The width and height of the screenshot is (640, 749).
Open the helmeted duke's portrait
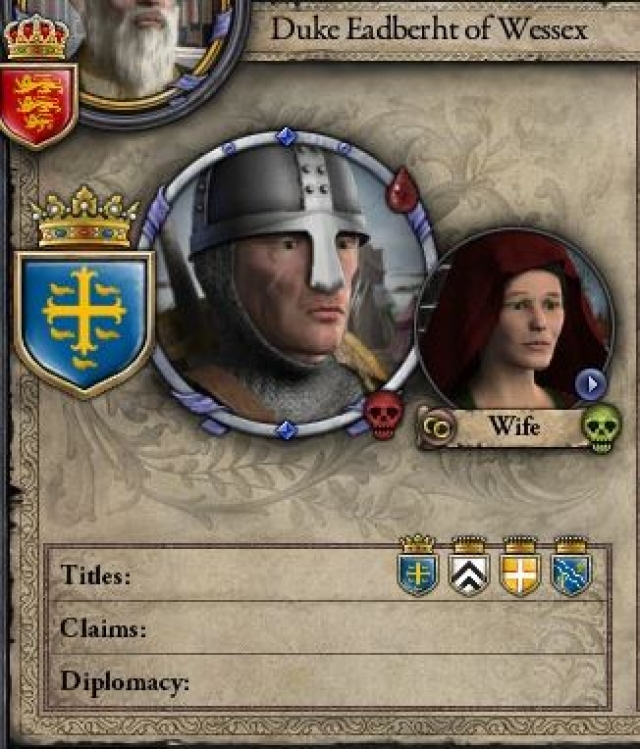pos(287,285)
